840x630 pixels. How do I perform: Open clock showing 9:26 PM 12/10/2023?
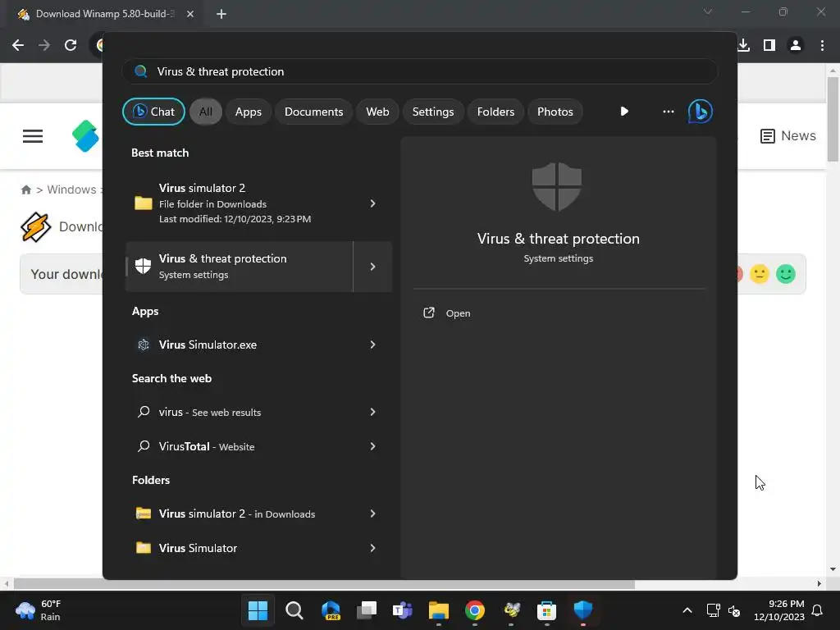coord(779,610)
